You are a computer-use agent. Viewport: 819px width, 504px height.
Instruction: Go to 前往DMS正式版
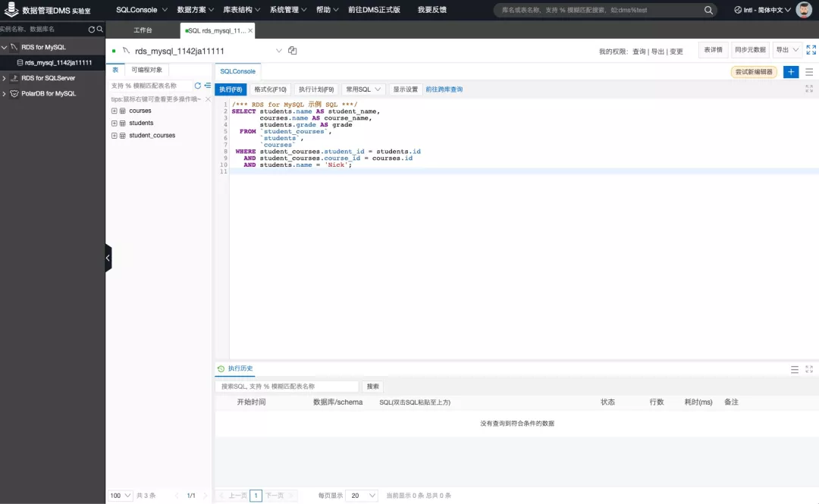click(x=374, y=10)
